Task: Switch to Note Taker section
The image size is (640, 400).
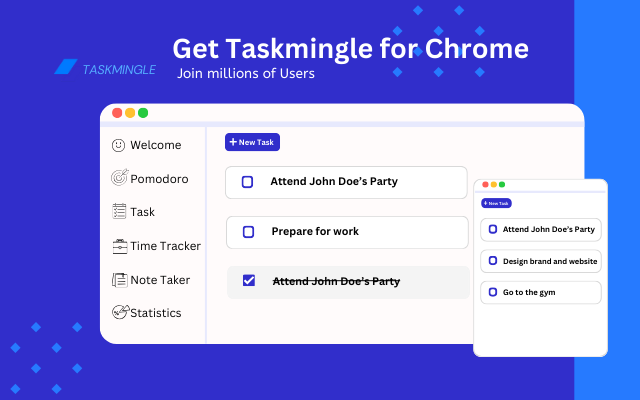Action: pos(160,280)
